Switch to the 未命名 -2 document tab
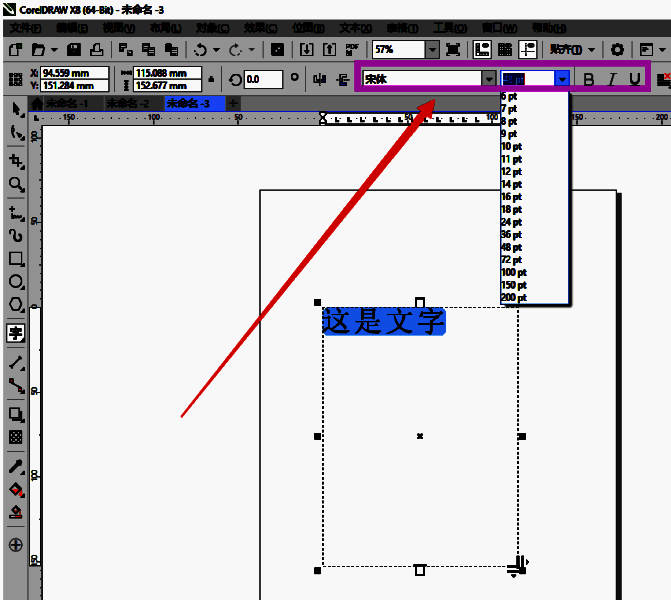671x600 pixels. click(127, 103)
